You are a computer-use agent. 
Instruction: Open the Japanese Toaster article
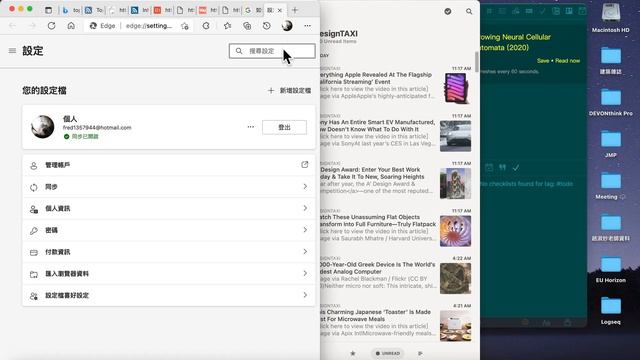396,323
